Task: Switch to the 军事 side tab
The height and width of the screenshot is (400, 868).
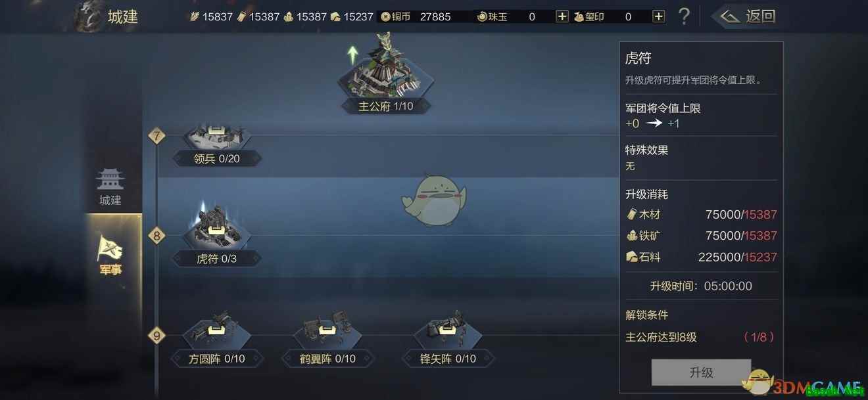Action: pyautogui.click(x=110, y=255)
